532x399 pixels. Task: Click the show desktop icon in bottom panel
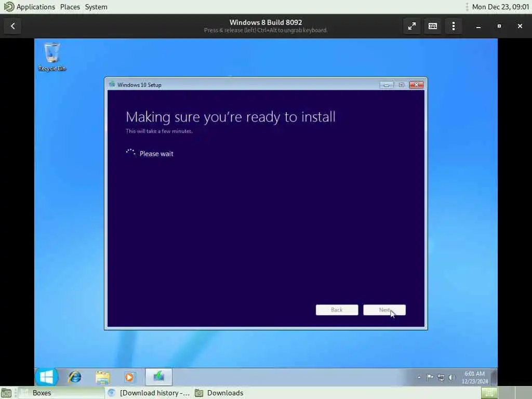click(6, 393)
